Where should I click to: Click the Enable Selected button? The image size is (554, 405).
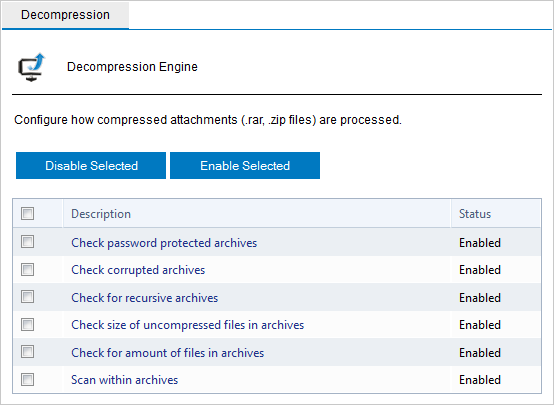pyautogui.click(x=245, y=165)
